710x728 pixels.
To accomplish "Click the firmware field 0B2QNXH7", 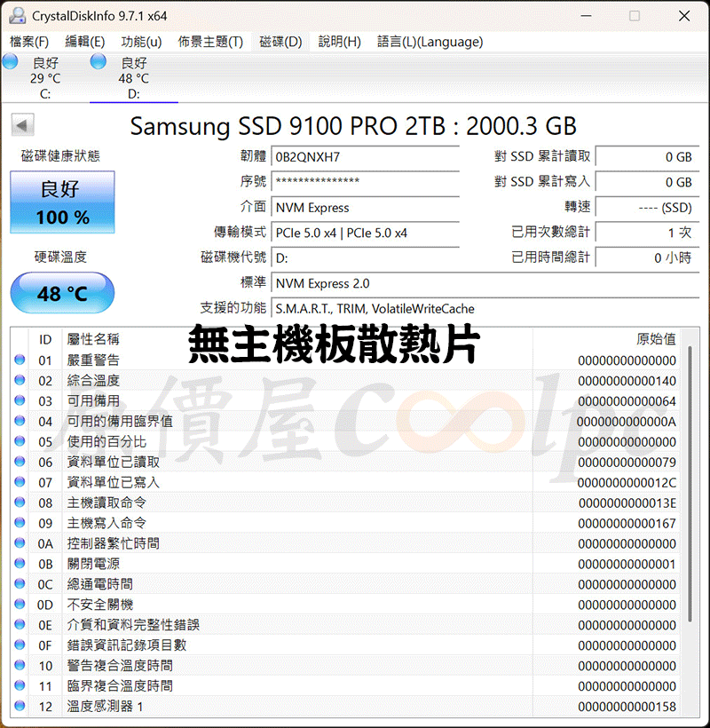I will (x=365, y=157).
